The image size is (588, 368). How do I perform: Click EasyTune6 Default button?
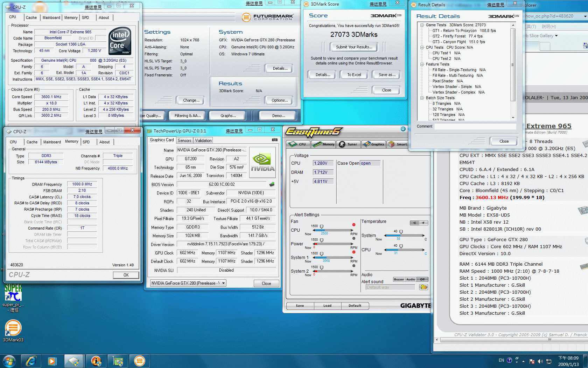[355, 306]
